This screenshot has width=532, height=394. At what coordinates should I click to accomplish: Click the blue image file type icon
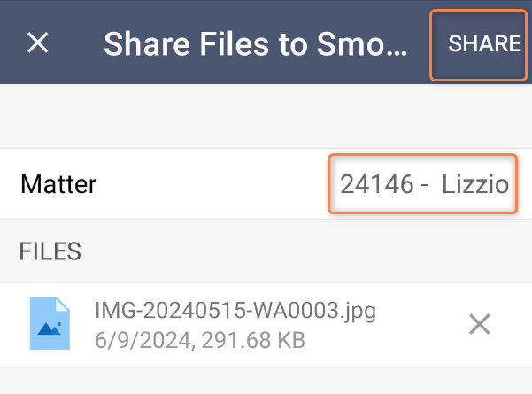tap(50, 324)
